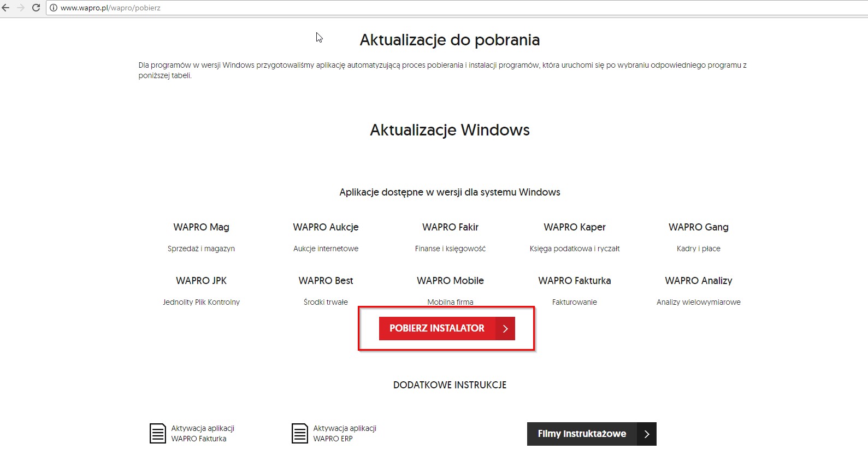Select the WAPRO Analizy heading

click(x=699, y=281)
